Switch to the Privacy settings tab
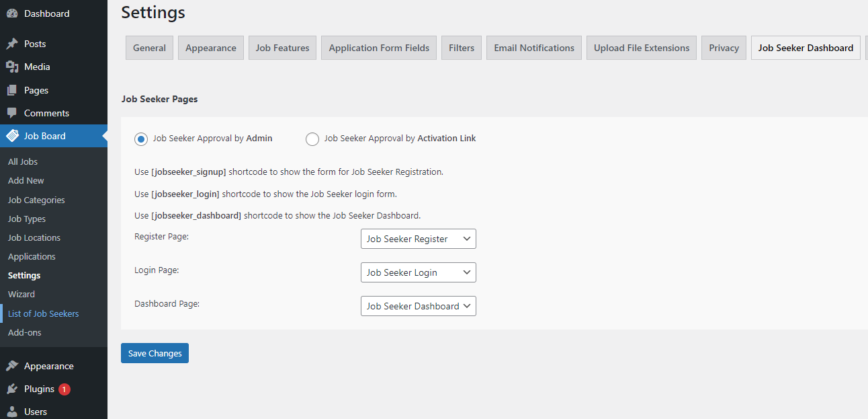 coord(724,47)
